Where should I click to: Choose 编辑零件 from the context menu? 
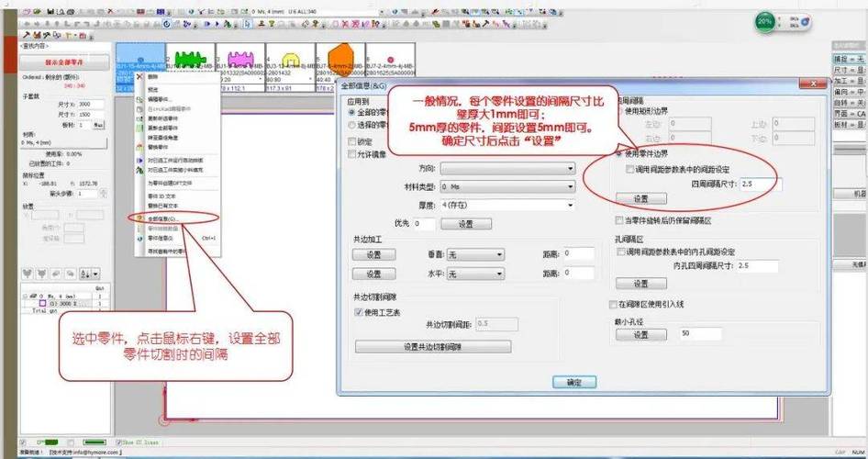click(160, 99)
